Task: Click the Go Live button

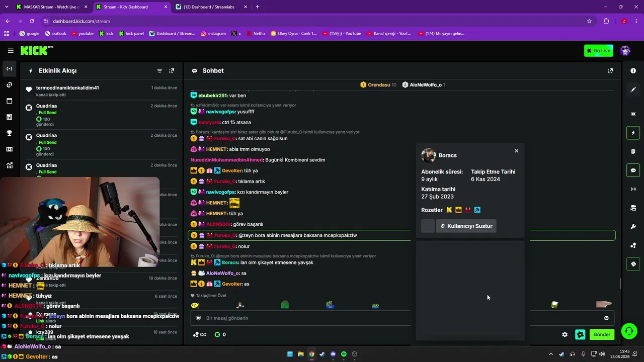Action: (x=599, y=50)
